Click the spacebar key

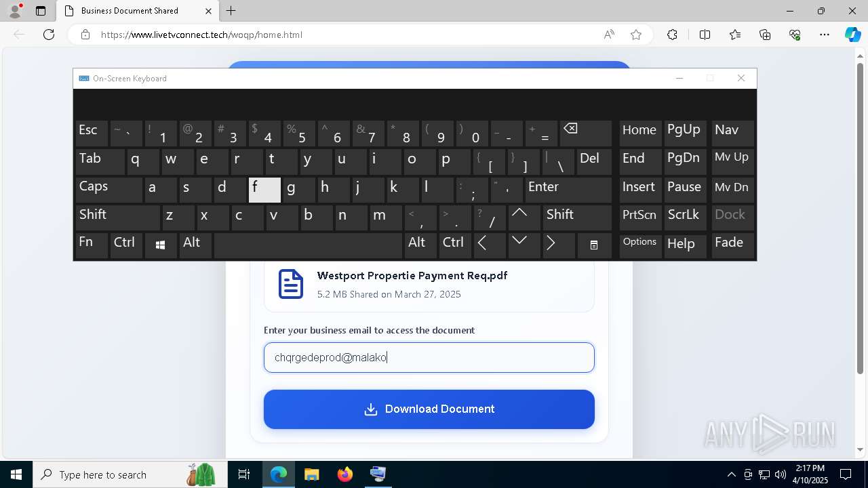coord(308,245)
